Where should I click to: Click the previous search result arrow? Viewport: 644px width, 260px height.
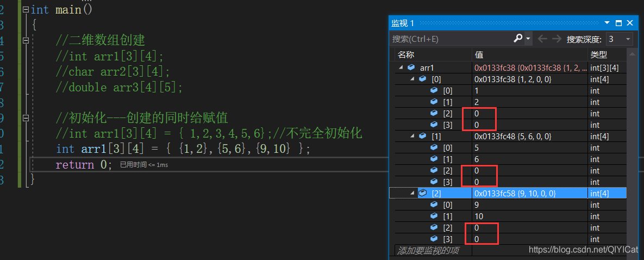click(x=542, y=39)
